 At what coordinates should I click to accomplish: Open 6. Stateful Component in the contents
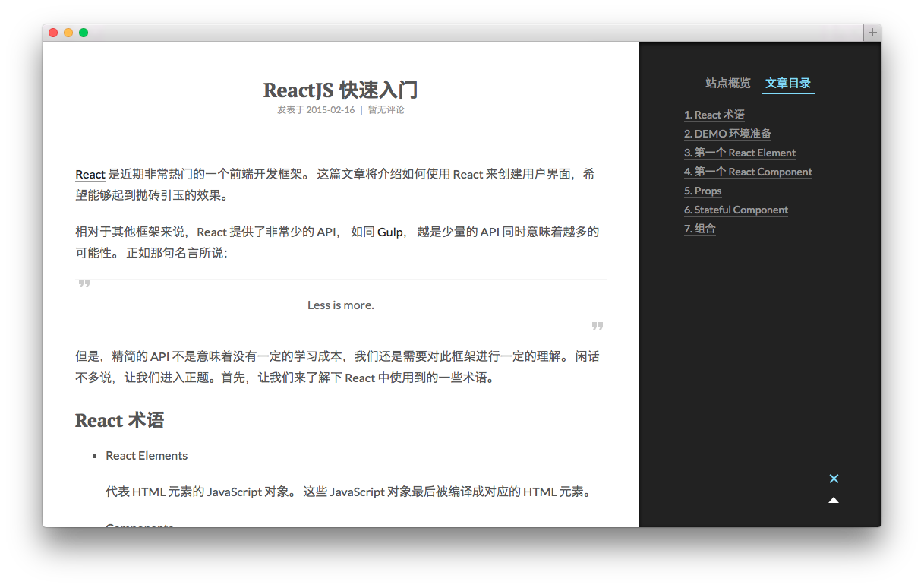pos(736,210)
